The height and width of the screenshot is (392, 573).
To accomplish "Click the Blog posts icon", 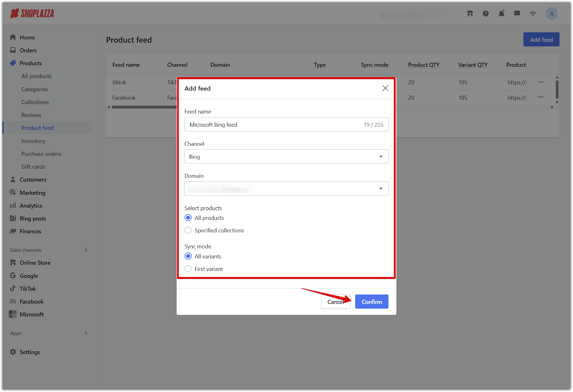I will tap(13, 218).
